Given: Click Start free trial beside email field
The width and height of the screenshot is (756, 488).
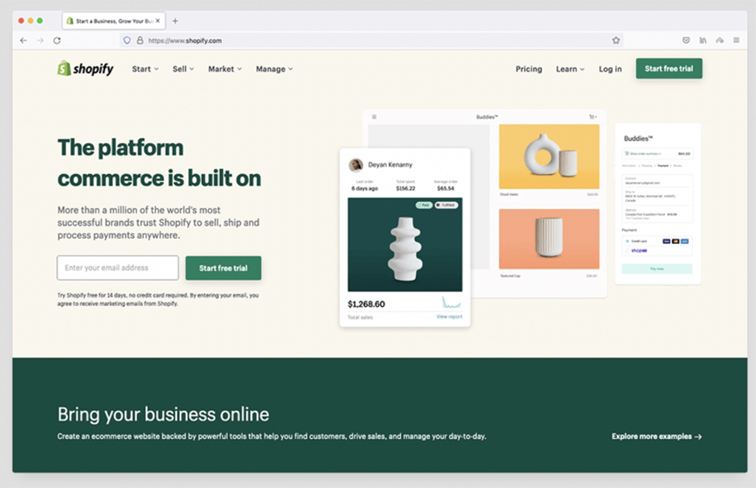Looking at the screenshot, I should (223, 268).
